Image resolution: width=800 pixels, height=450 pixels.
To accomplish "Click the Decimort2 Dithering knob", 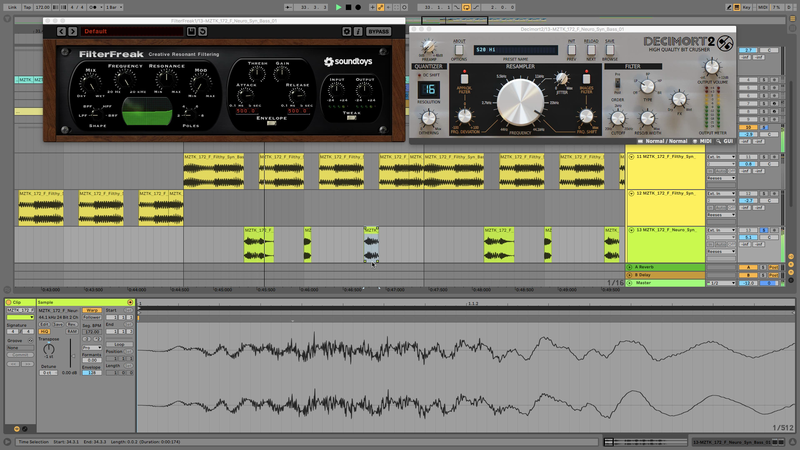I will point(428,118).
